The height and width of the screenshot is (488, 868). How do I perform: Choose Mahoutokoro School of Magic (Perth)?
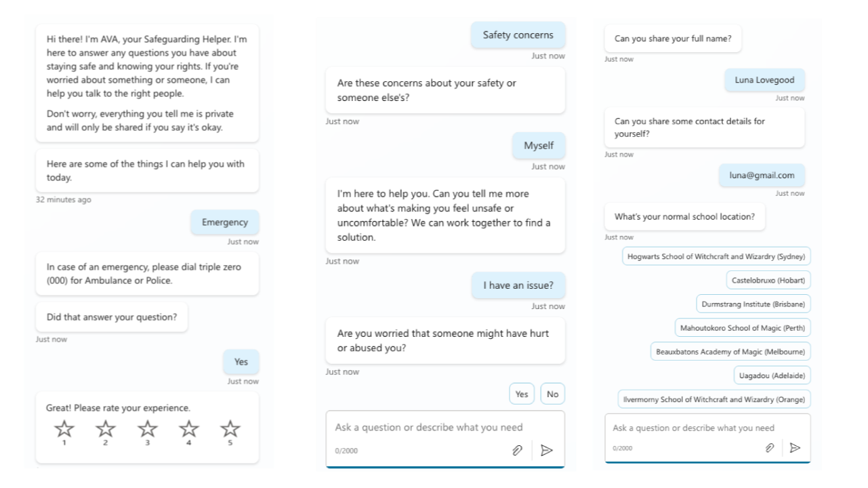[743, 328]
